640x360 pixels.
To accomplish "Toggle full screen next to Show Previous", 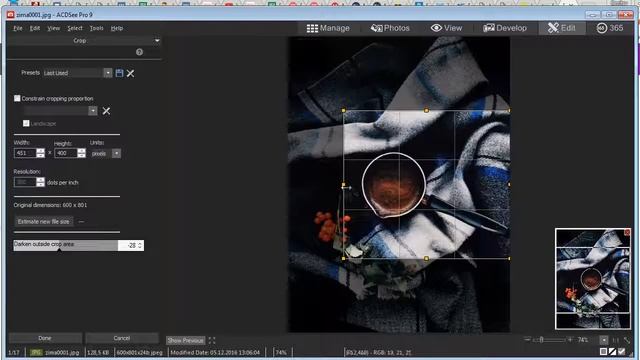I will (x=212, y=340).
